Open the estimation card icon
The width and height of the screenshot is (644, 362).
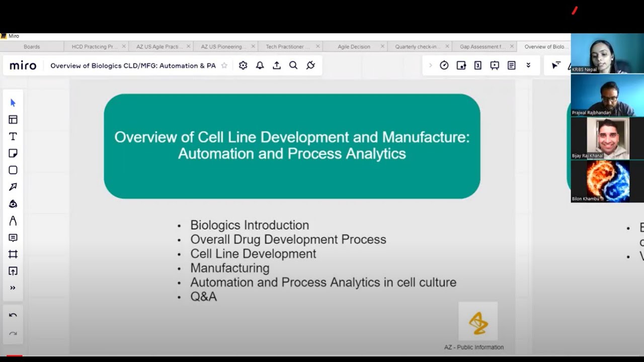pyautogui.click(x=478, y=65)
